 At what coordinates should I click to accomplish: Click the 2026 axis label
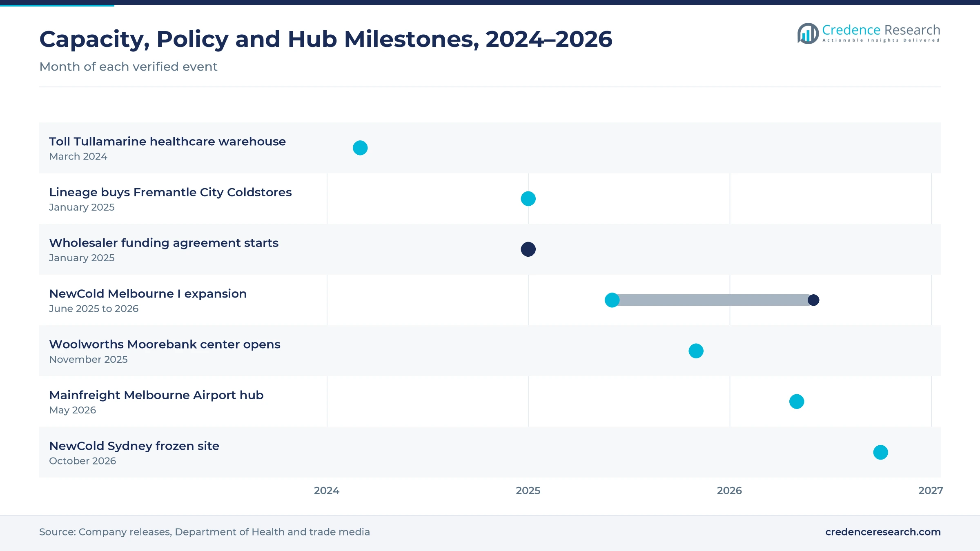[729, 491]
